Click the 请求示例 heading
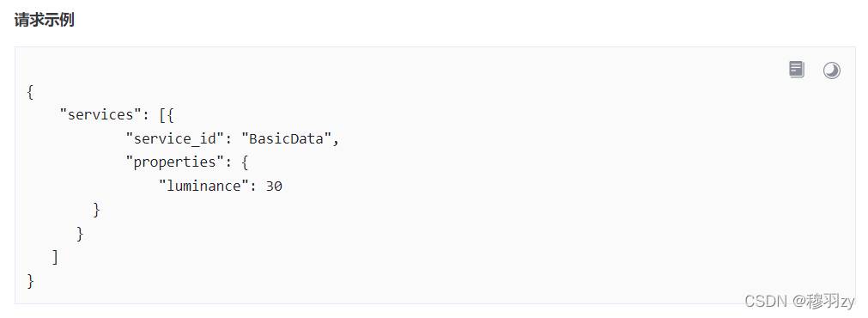Viewport: 868px width, 318px height. [45, 21]
